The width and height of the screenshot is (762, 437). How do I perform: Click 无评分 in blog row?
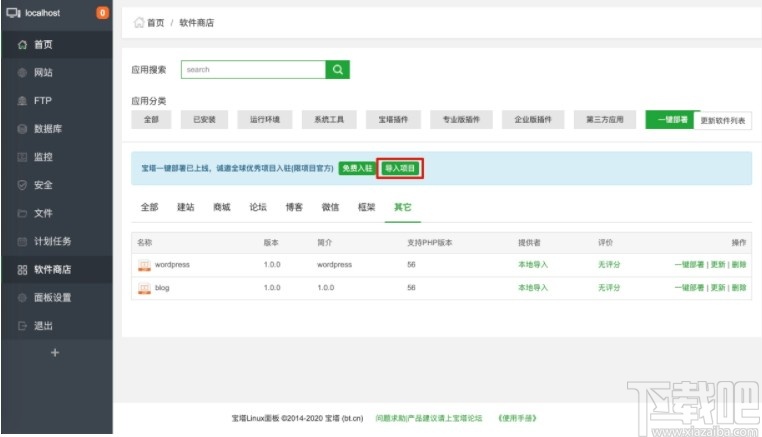point(609,288)
